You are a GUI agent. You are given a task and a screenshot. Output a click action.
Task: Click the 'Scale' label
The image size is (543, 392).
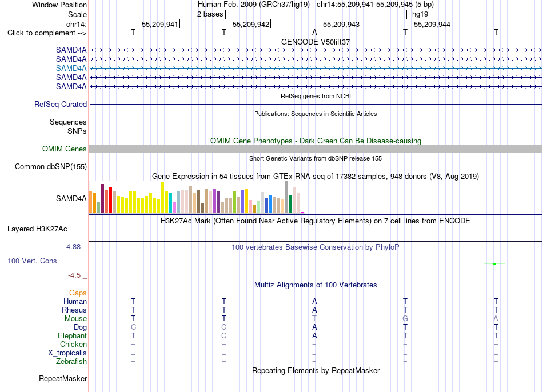click(77, 14)
